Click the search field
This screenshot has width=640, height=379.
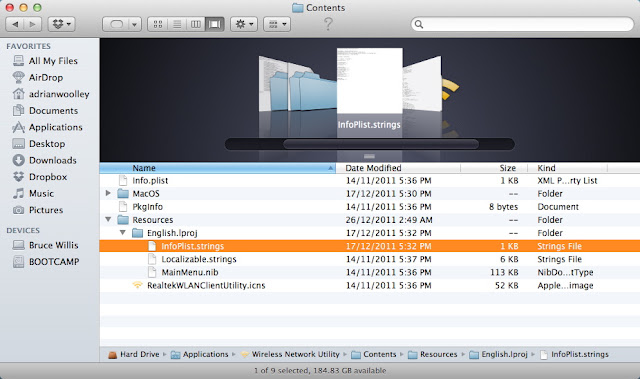[x=522, y=24]
